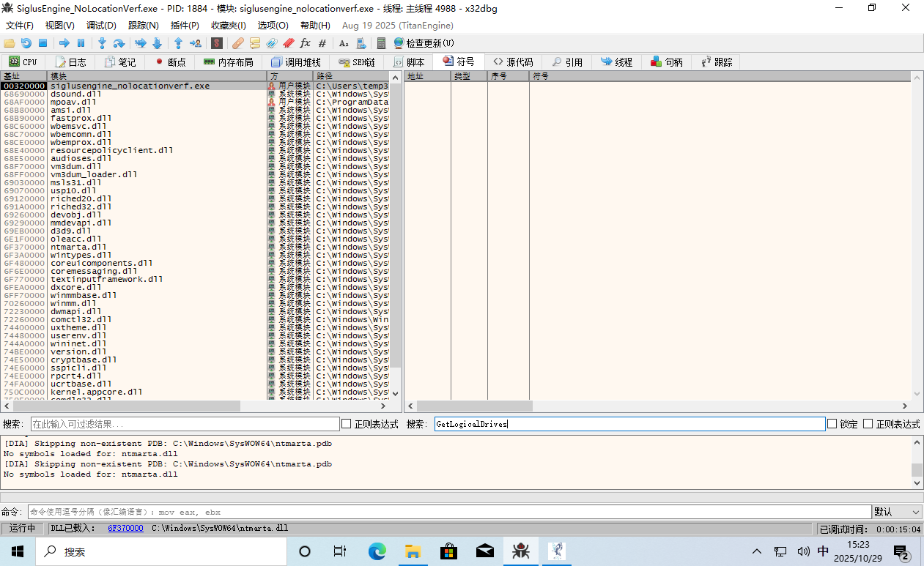Viewport: 924px width, 566px height.
Task: Click the fx functions toolbar icon
Action: (305, 43)
